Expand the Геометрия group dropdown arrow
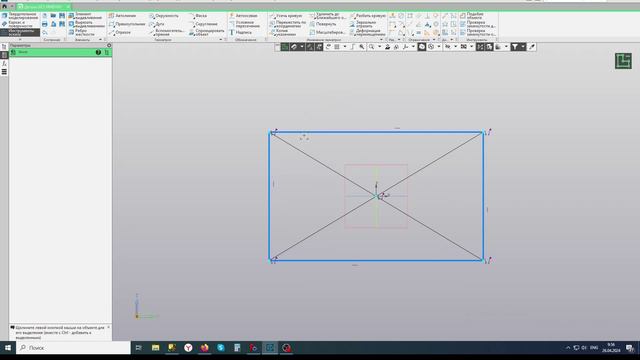Image resolution: width=640 pixels, height=360 pixels. [221, 40]
